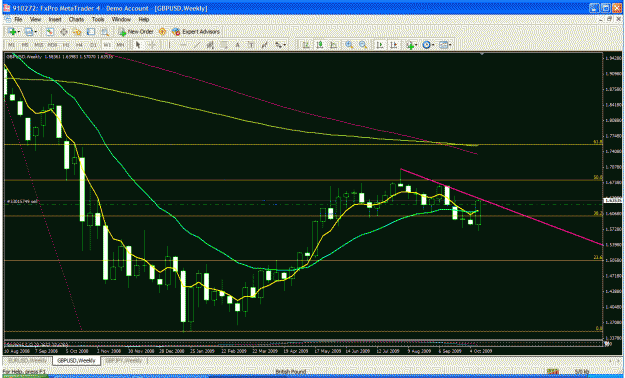
Task: Toggle the Chart Shift icon
Action: [x=394, y=45]
